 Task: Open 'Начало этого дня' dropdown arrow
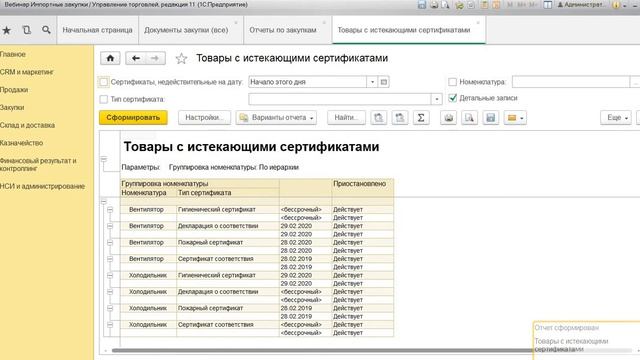click(x=372, y=82)
